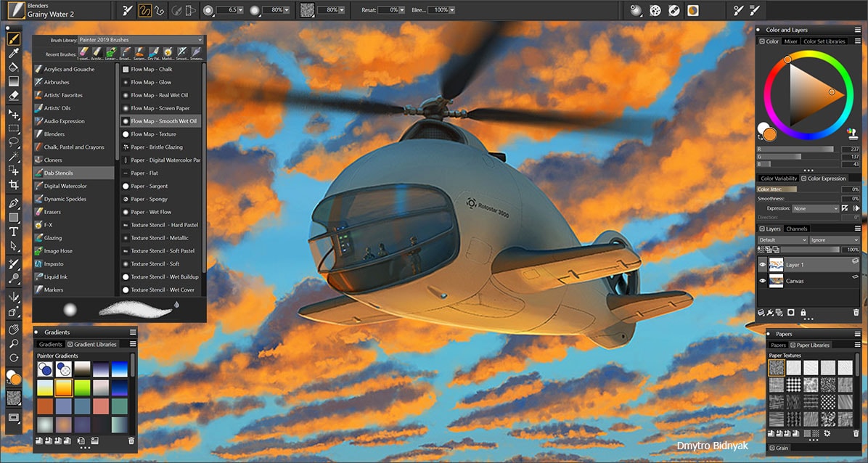Choose the Text tool from the toolbox
Screen dimensions: 868x463
click(12, 231)
